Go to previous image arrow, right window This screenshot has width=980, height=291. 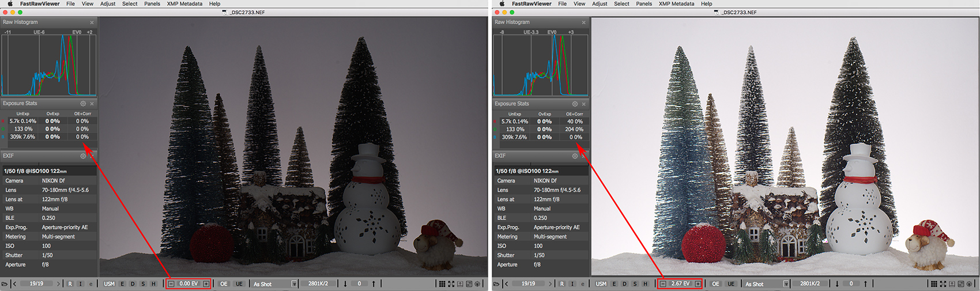(x=507, y=284)
